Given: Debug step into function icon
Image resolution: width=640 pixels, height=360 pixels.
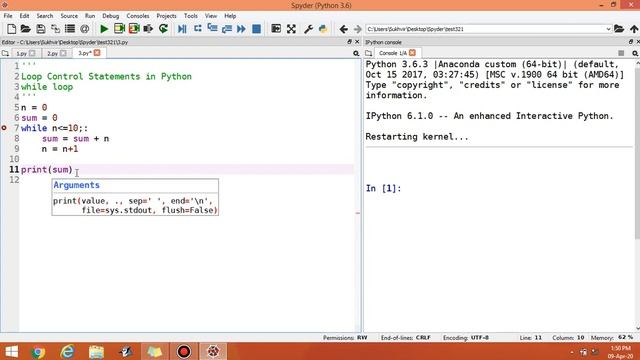Looking at the screenshot, I should (x=212, y=29).
